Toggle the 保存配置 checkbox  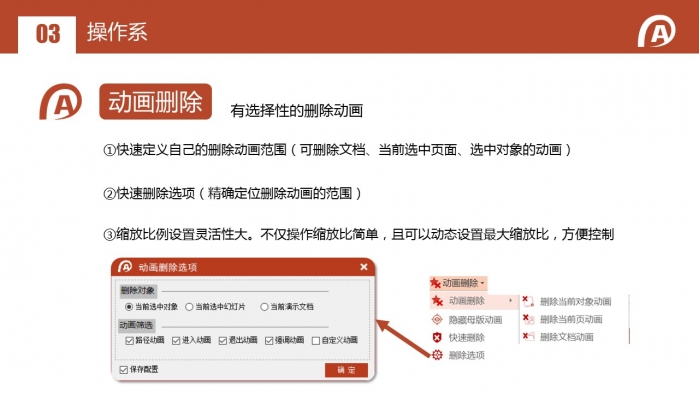pos(123,370)
